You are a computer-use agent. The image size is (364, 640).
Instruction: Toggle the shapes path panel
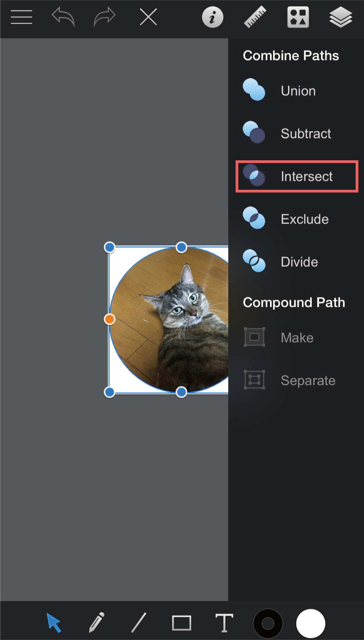(298, 17)
